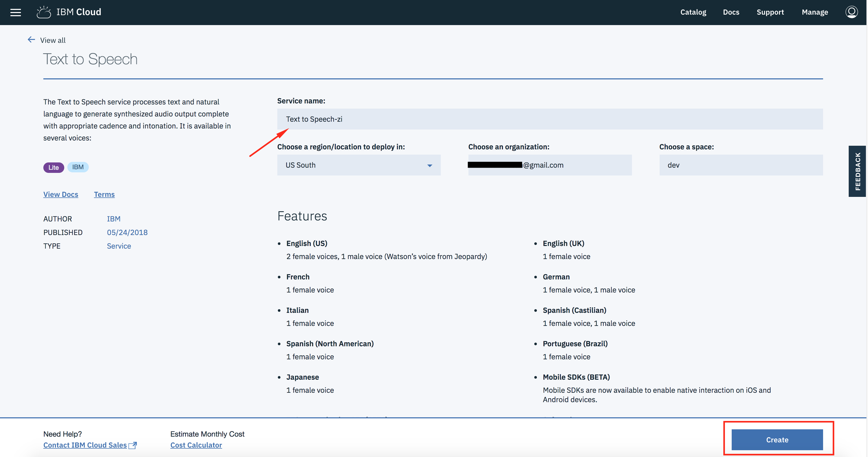868x457 pixels.
Task: Click the back arrow beside View all
Action: tap(31, 40)
